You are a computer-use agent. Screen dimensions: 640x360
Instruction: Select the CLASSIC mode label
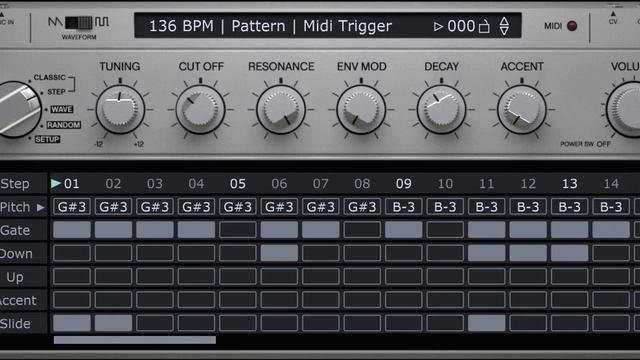click(x=49, y=77)
